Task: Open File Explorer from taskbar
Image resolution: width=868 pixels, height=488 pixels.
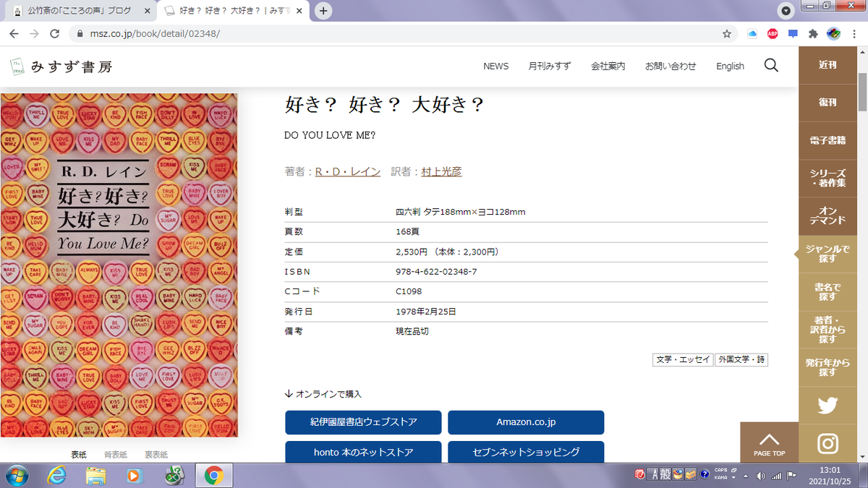Action: click(x=96, y=476)
